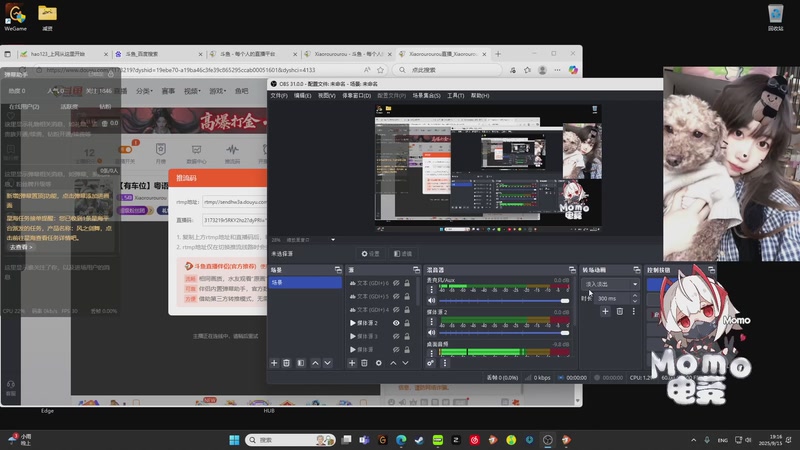Add a scene transition with the plus icon
Viewport: 800px width, 450px height.
pyautogui.click(x=605, y=311)
